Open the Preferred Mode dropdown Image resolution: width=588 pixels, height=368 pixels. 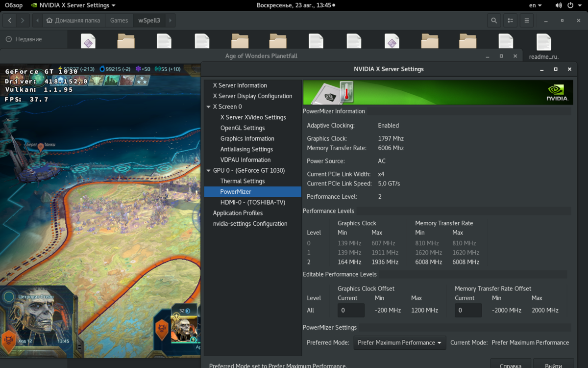click(400, 342)
